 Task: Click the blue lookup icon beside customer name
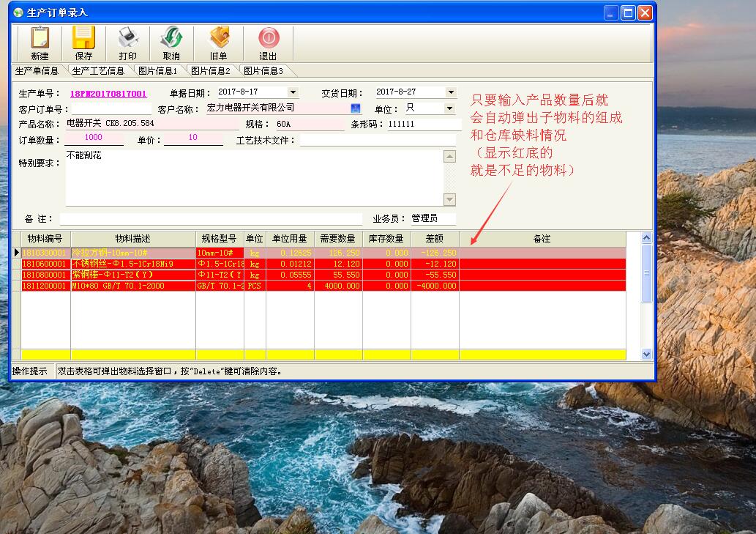(x=356, y=108)
